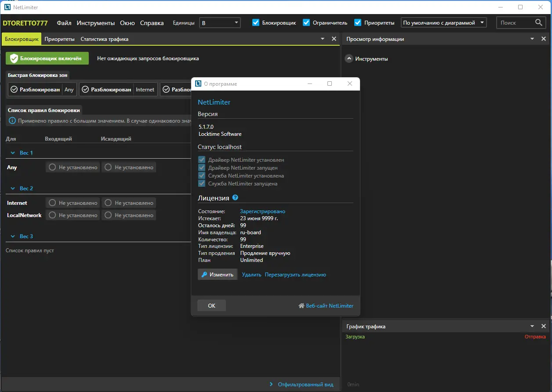552x392 pixels.
Task: Toggle the Блокировщик checkbox in toolbar
Action: (256, 22)
